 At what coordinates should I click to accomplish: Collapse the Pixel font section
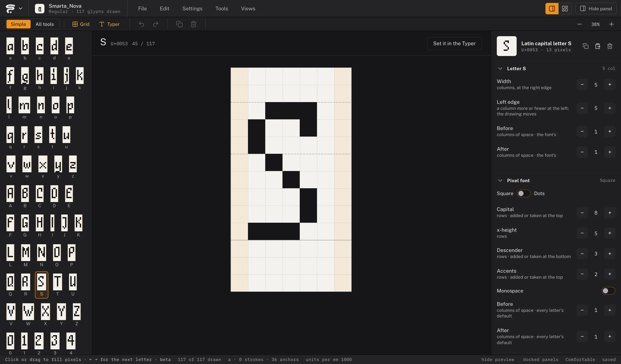click(500, 180)
